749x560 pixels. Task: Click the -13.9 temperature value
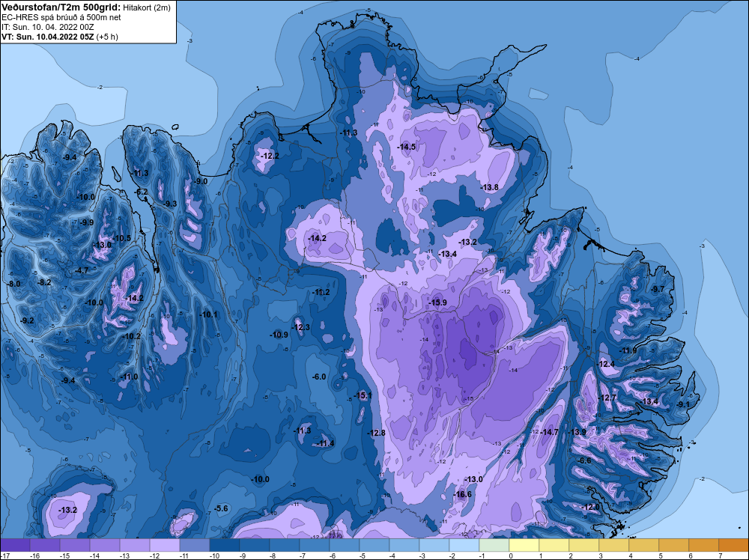pyautogui.click(x=577, y=432)
